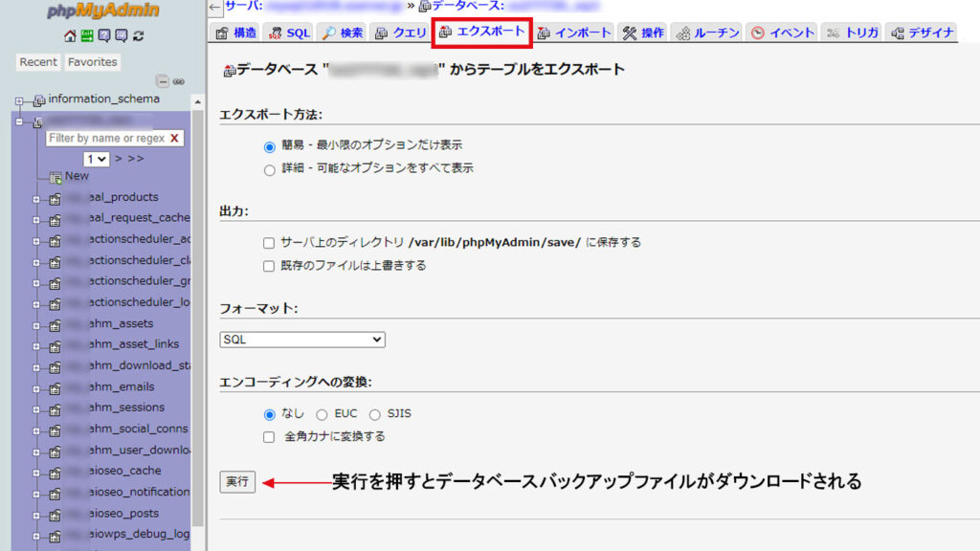The height and width of the screenshot is (551, 980).
Task: Open the ahm_social_conns table
Action: pos(138,429)
